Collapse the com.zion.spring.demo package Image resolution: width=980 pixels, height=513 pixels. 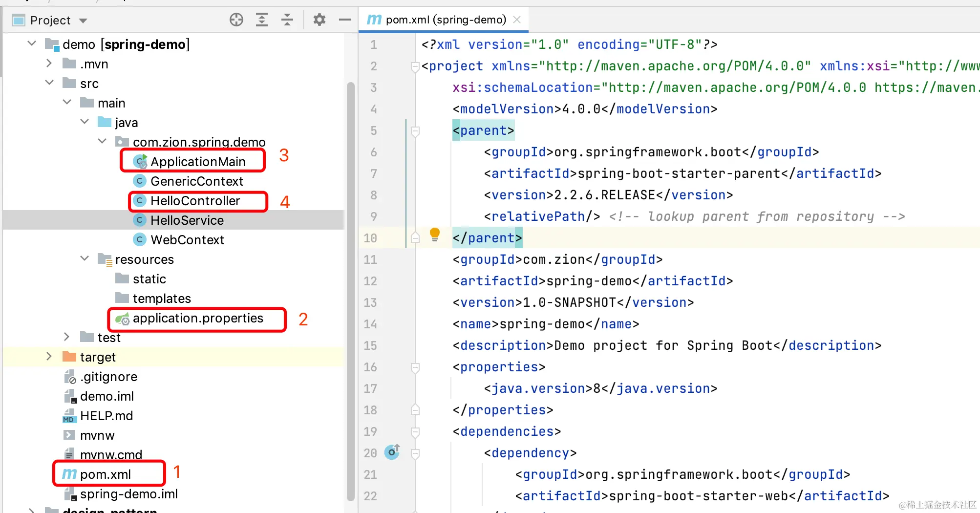(x=102, y=141)
